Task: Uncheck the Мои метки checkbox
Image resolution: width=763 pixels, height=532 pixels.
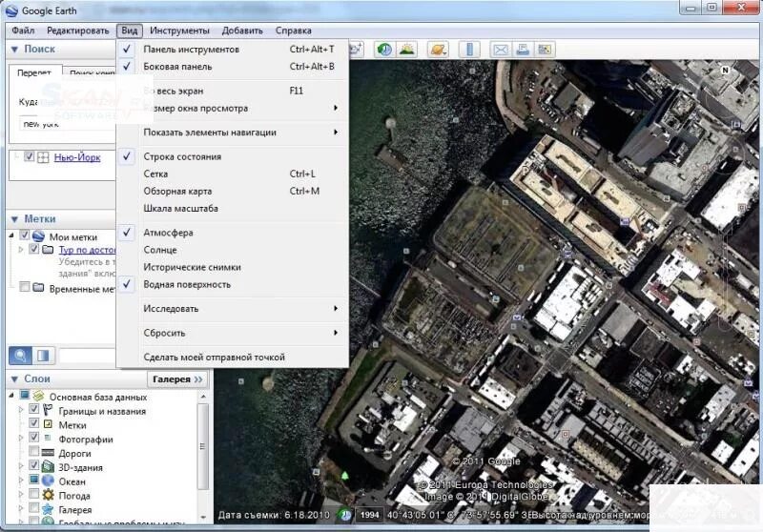Action: (x=25, y=235)
